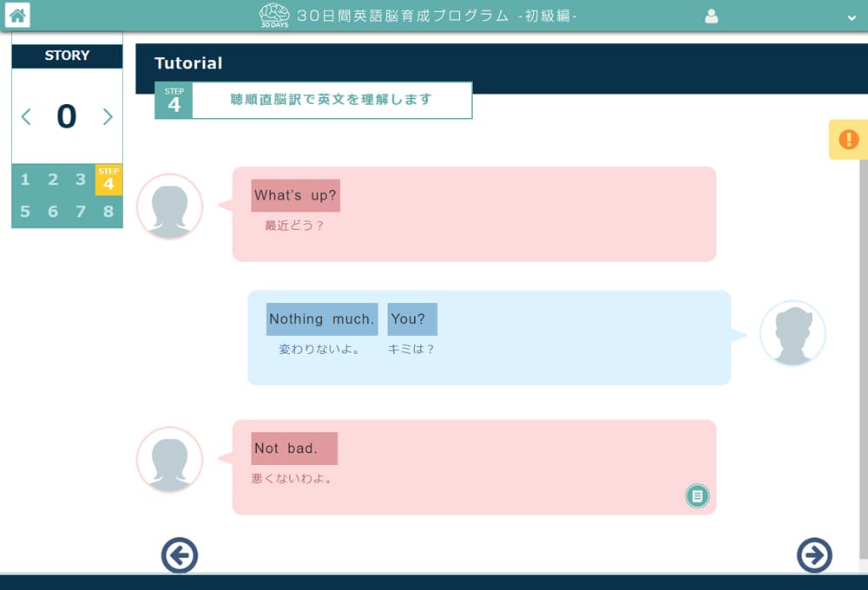This screenshot has height=590, width=868.
Task: Click the "What's up?" phrase chip
Action: click(x=295, y=195)
